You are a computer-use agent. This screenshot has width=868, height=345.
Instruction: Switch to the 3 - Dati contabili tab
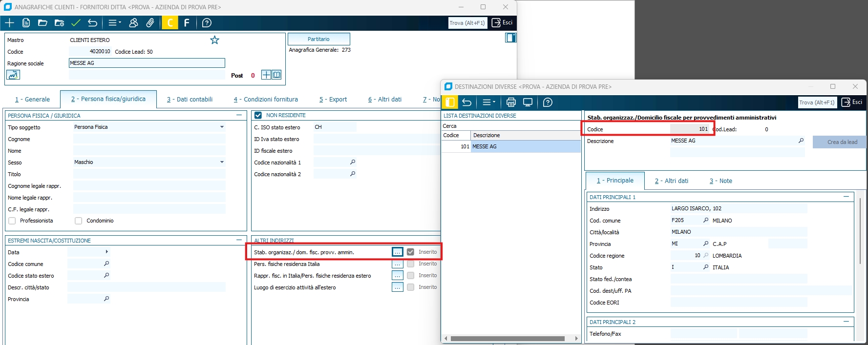coord(190,99)
